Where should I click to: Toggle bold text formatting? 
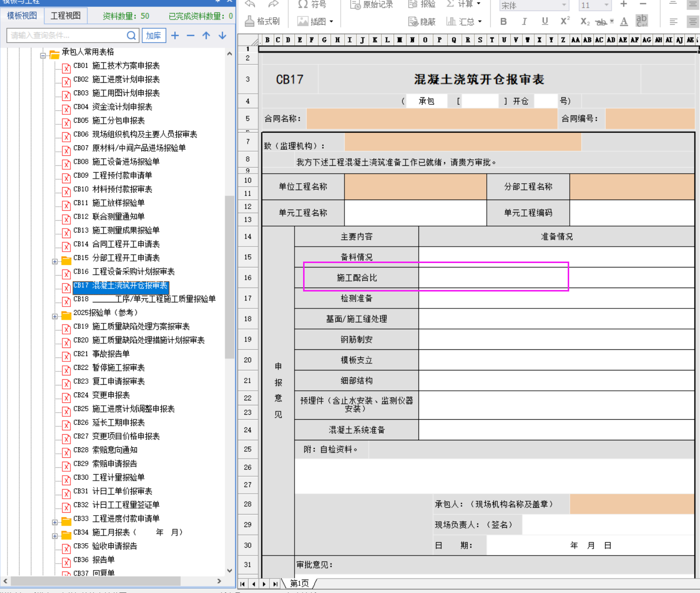[x=503, y=21]
